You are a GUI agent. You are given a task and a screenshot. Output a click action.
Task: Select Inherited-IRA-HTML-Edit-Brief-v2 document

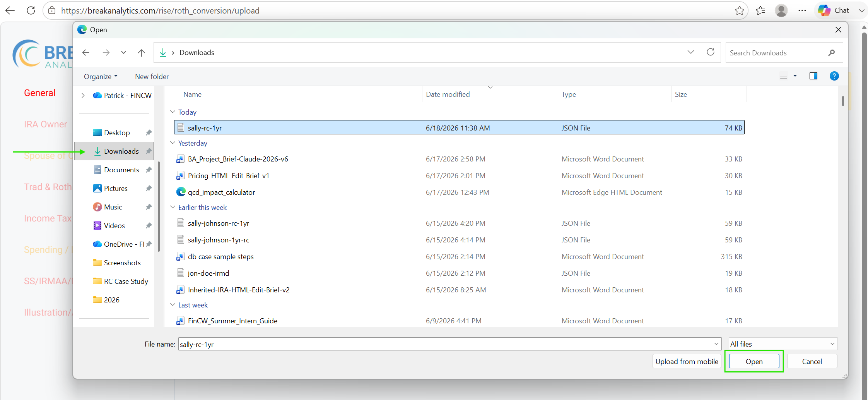(459, 290)
